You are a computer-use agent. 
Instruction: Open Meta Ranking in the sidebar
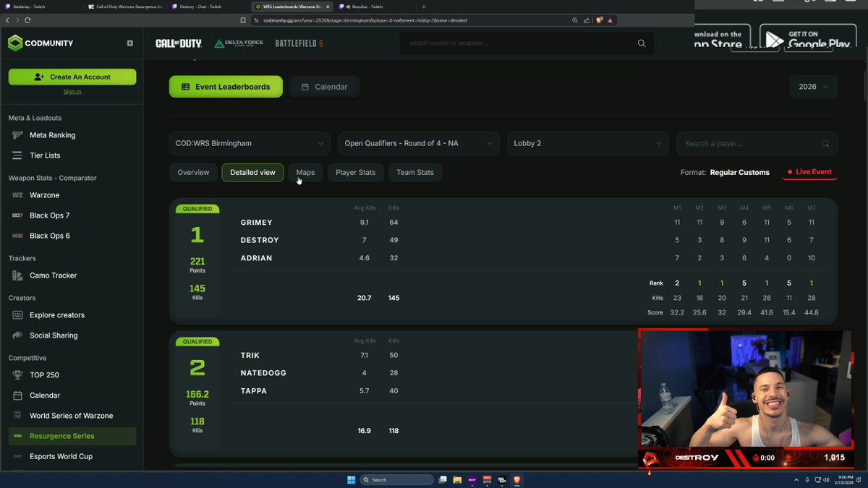pyautogui.click(x=52, y=135)
